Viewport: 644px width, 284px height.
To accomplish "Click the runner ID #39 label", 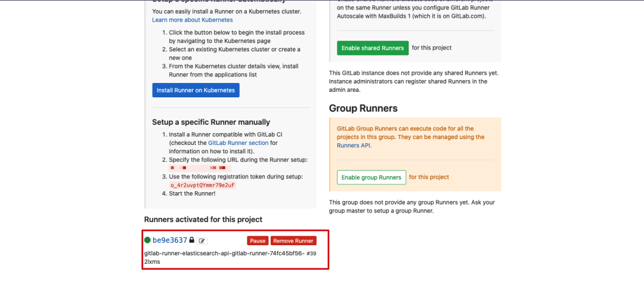I will (x=311, y=254).
